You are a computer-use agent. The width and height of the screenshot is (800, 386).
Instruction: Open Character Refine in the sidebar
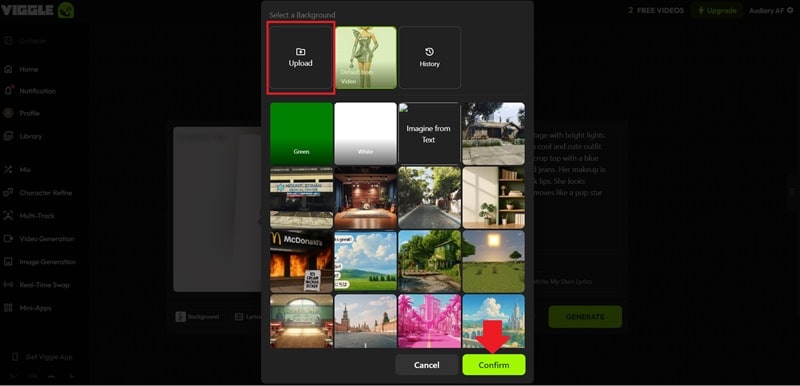[x=38, y=193]
